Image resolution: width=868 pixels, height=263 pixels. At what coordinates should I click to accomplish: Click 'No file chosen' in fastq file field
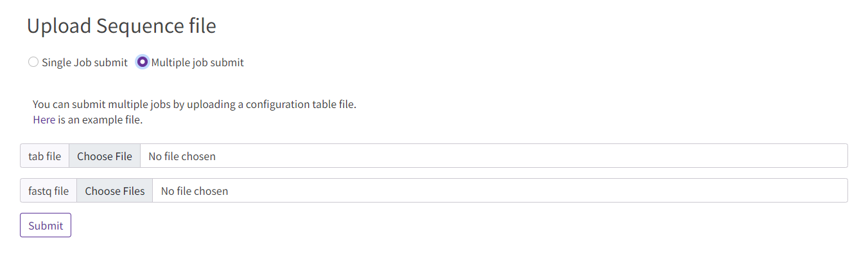pyautogui.click(x=195, y=191)
